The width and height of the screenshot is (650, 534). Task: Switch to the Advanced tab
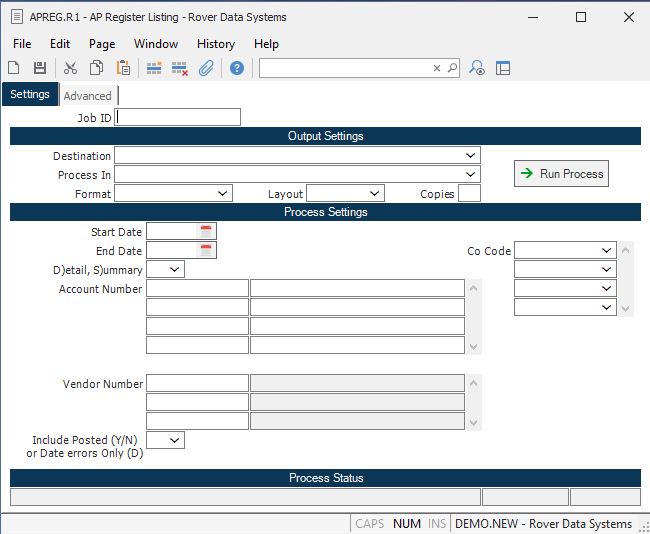(x=88, y=96)
